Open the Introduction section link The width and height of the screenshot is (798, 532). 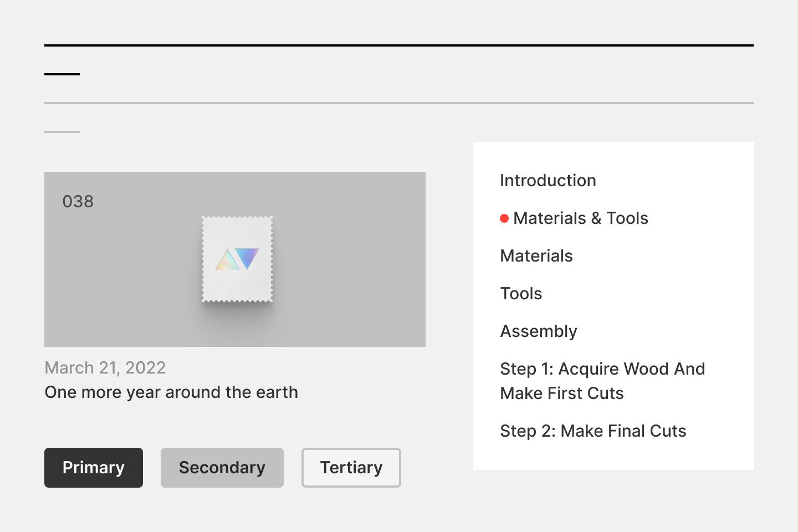click(x=548, y=181)
